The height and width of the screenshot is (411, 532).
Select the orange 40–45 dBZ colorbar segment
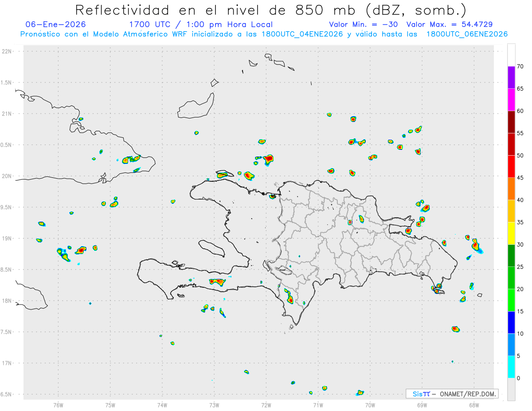511,189
